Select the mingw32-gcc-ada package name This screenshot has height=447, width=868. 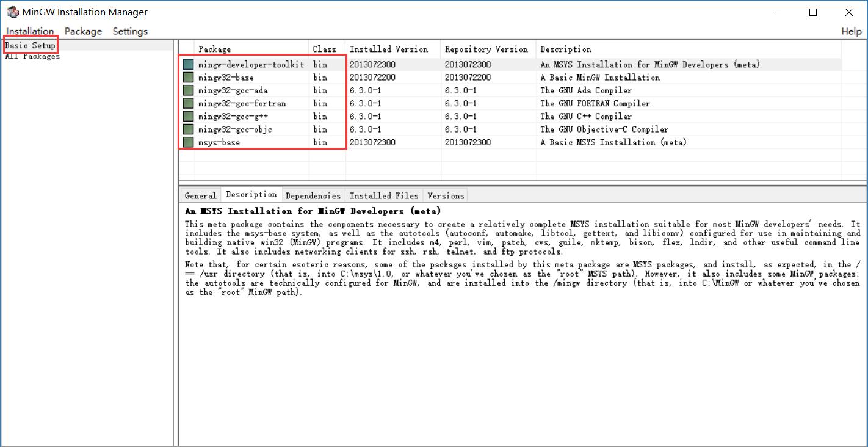(233, 90)
